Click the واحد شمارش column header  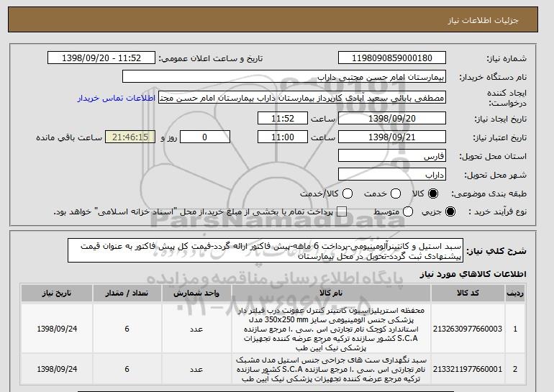[196, 293]
